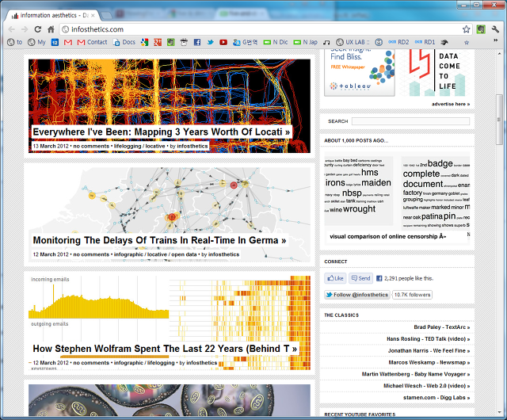Open the coin artwork post image
The image size is (507, 420).
click(x=169, y=400)
